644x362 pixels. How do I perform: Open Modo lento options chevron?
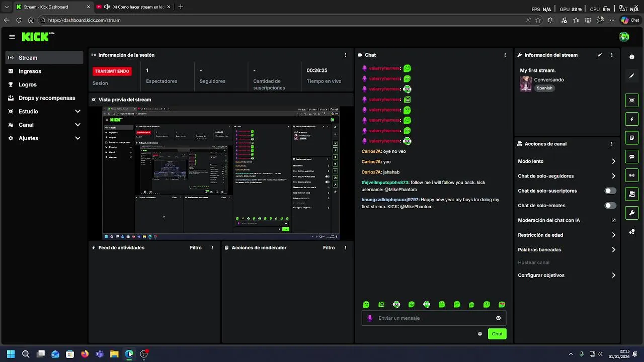(613, 161)
